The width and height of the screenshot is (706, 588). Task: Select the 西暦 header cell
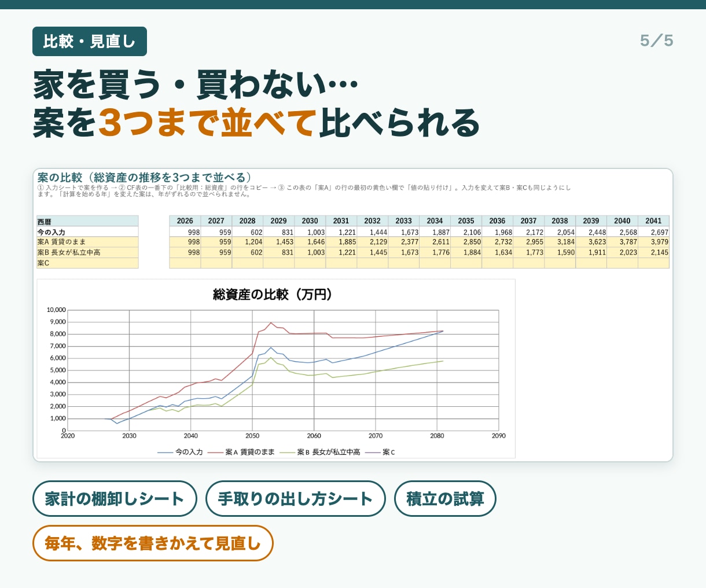point(87,221)
